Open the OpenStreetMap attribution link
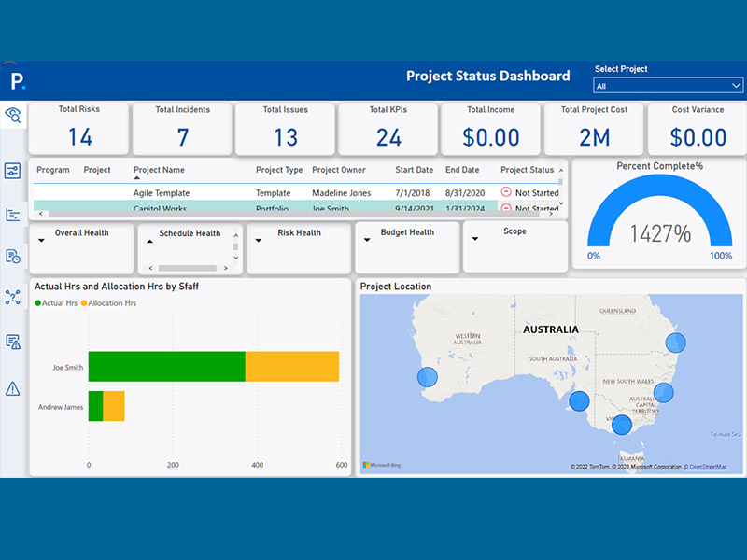 pyautogui.click(x=706, y=467)
